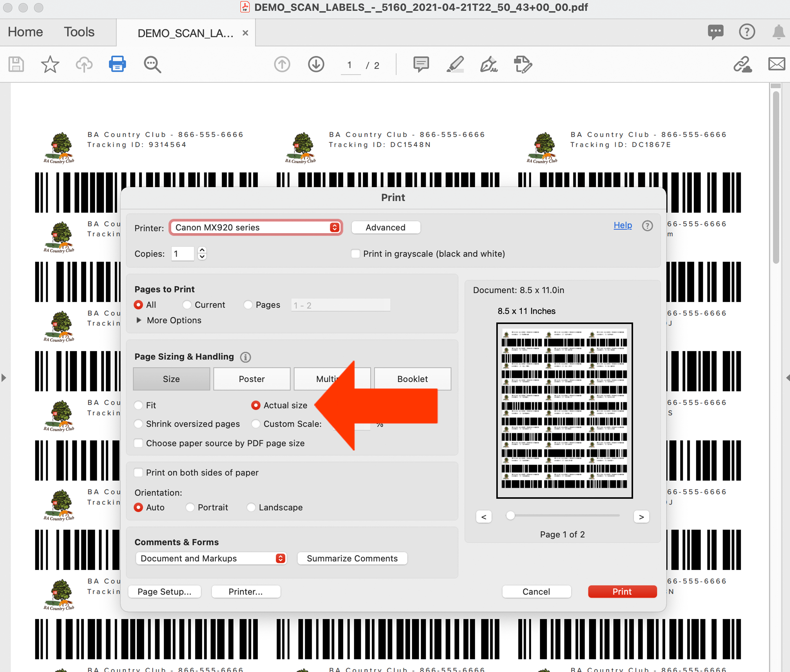Decrease copies with stepper down arrow

point(202,257)
